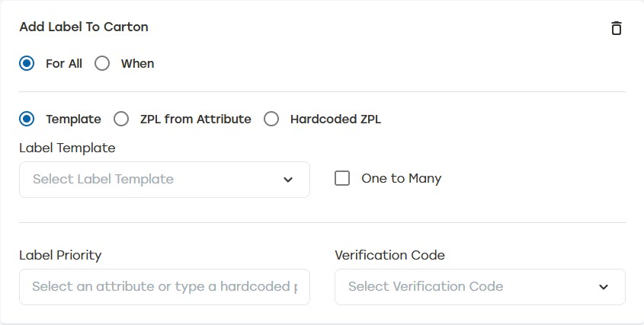This screenshot has height=325, width=644.
Task: Select the Hardcoded ZPL radio circle
Action: point(271,119)
